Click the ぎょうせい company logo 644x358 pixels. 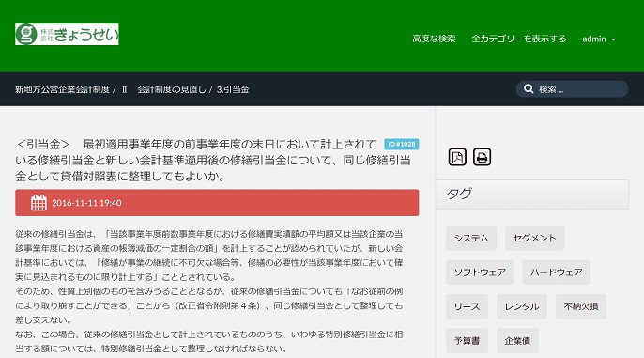67,34
